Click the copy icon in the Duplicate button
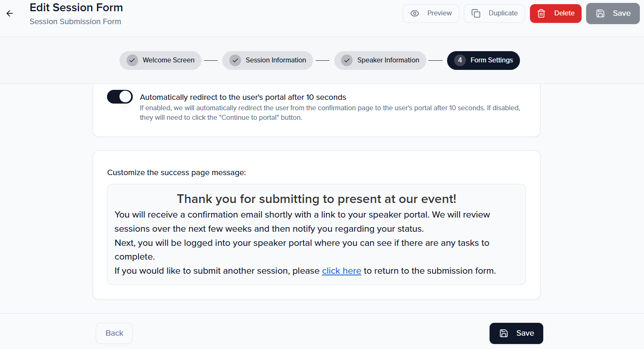Viewport: 644px width, 349px height. coord(476,13)
